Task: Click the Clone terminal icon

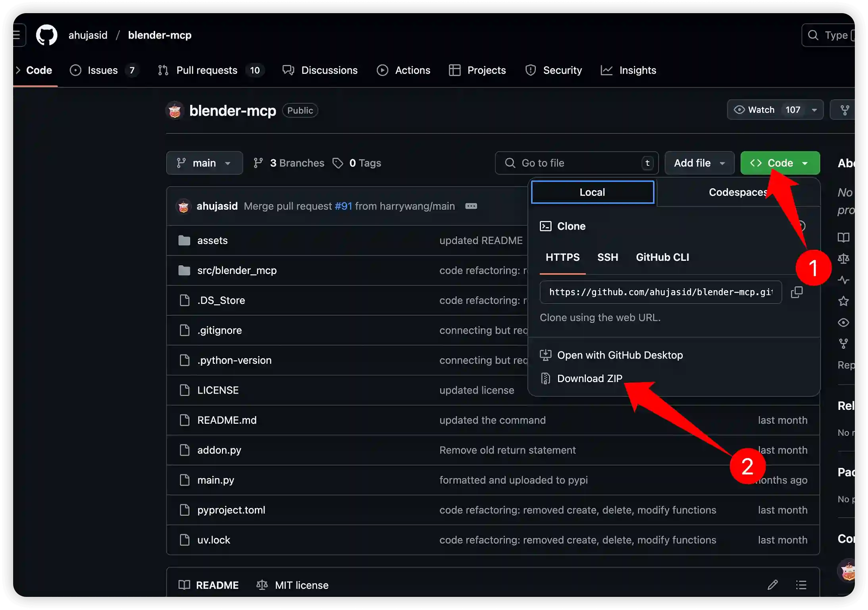Action: pyautogui.click(x=546, y=226)
